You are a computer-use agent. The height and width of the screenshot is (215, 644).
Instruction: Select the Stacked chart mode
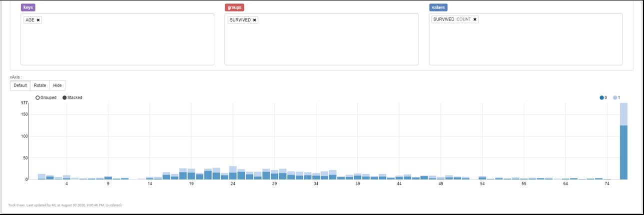[64, 97]
